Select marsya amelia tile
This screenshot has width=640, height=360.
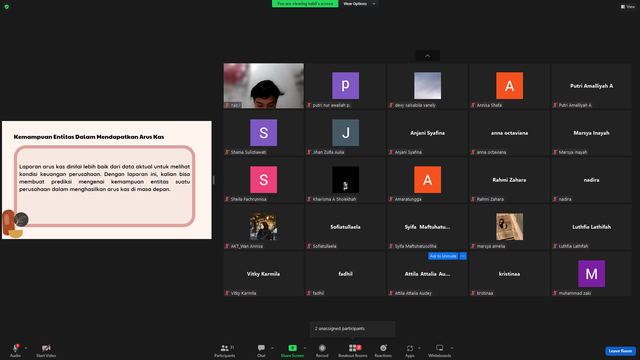point(509,227)
